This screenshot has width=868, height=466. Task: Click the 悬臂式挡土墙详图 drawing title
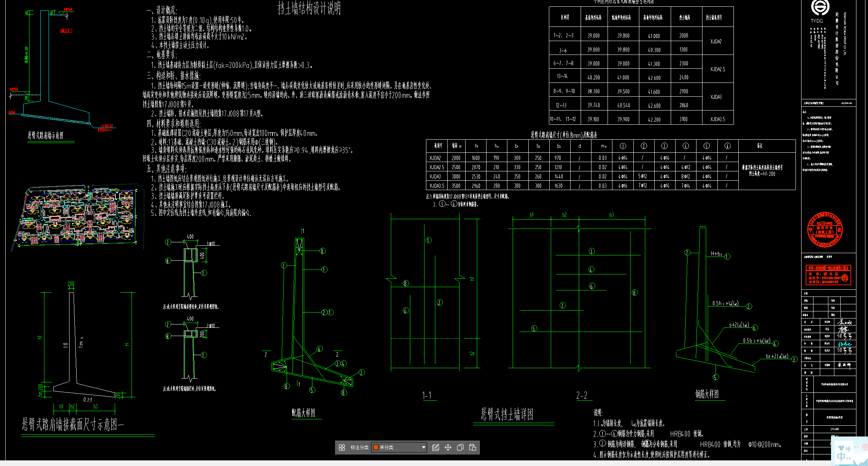click(507, 414)
